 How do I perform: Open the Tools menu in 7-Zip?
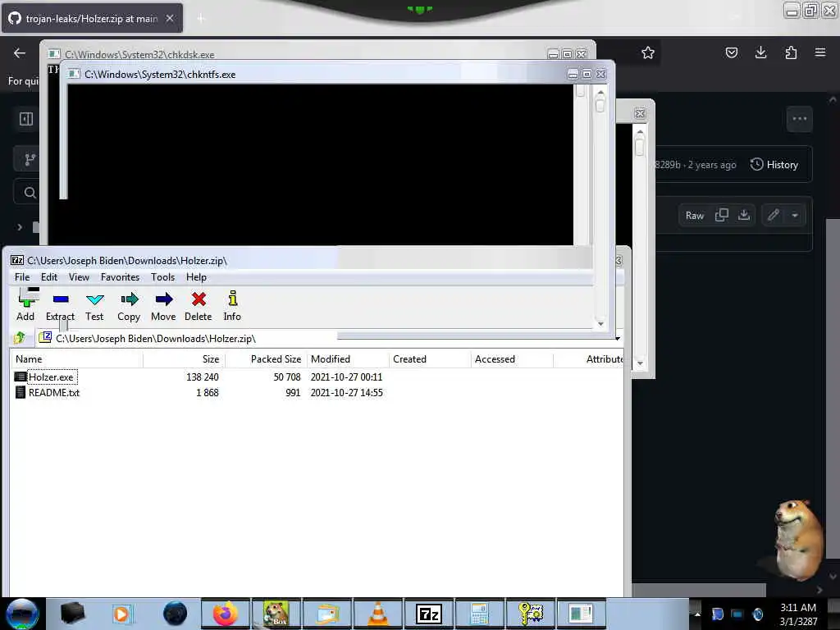[x=163, y=277]
